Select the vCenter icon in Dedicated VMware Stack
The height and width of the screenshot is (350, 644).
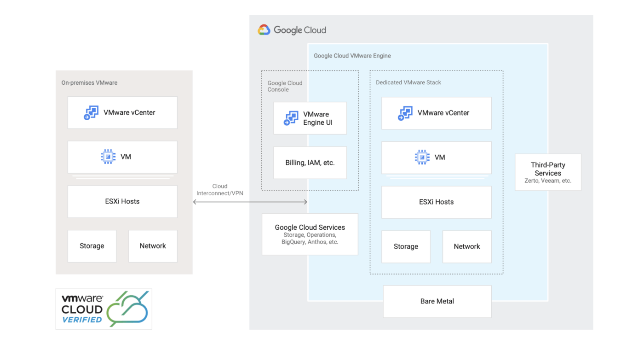[405, 112]
